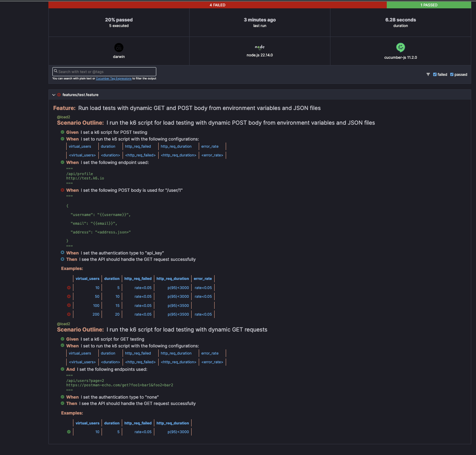Viewport: 476px width, 455px height.
Task: Click the red 4 FAILED progress bar segment
Action: 217,5
